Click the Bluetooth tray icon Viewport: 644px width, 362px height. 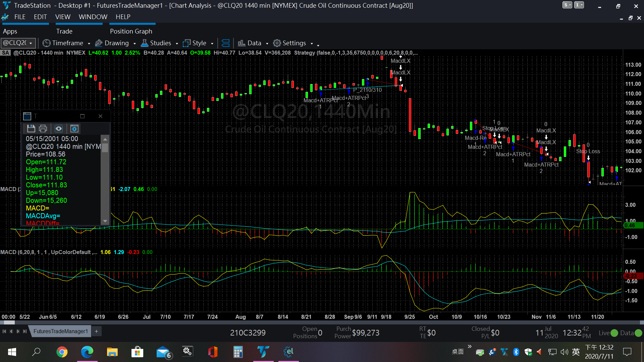(516, 352)
